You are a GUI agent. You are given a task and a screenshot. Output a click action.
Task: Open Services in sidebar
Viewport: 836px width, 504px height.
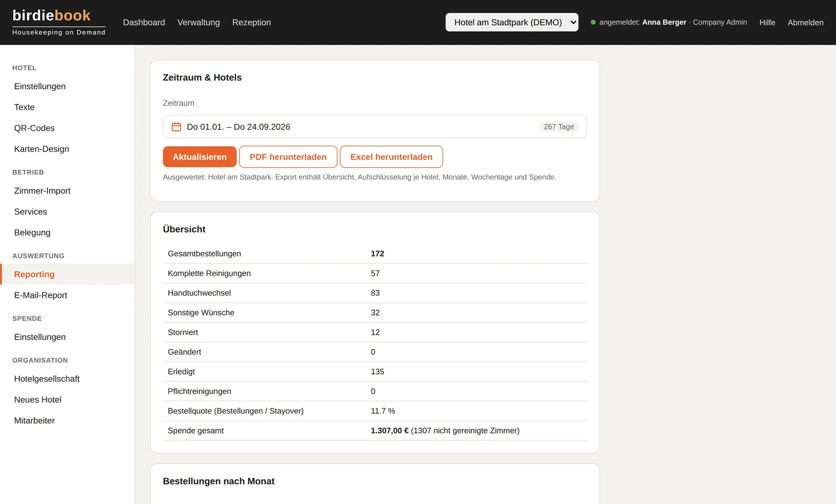67,212
